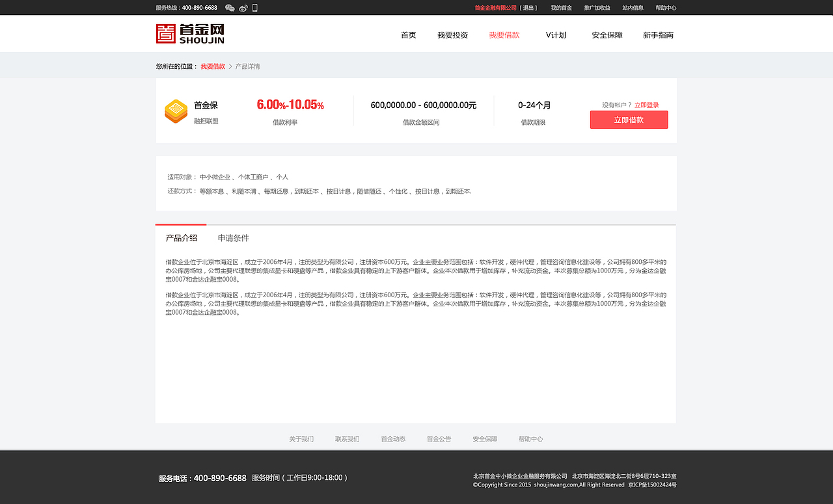The image size is (833, 504).
Task: Click the WeChat icon in top bar
Action: 230,8
